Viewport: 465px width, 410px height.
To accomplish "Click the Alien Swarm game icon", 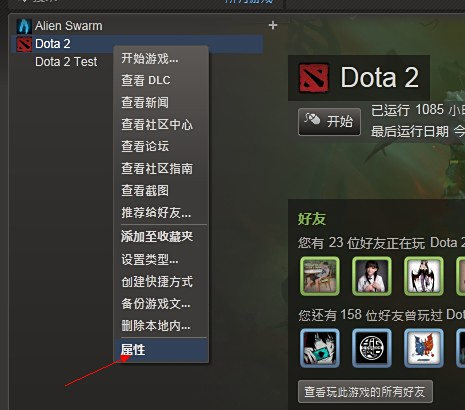I will coord(24,26).
